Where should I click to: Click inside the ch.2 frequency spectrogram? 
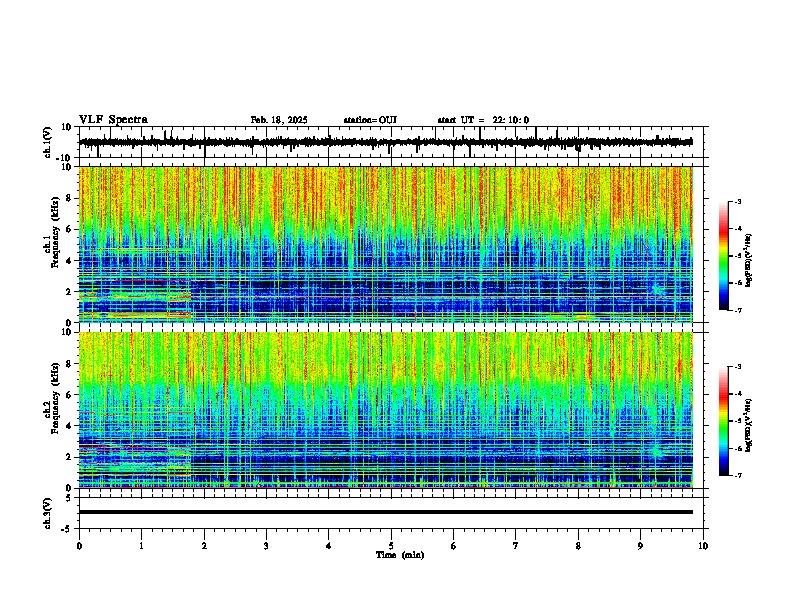click(x=386, y=410)
